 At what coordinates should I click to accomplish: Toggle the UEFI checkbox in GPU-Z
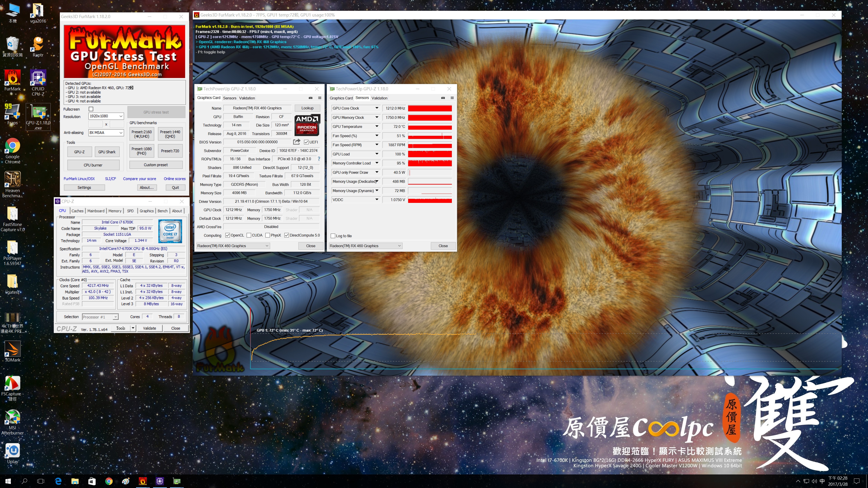306,142
